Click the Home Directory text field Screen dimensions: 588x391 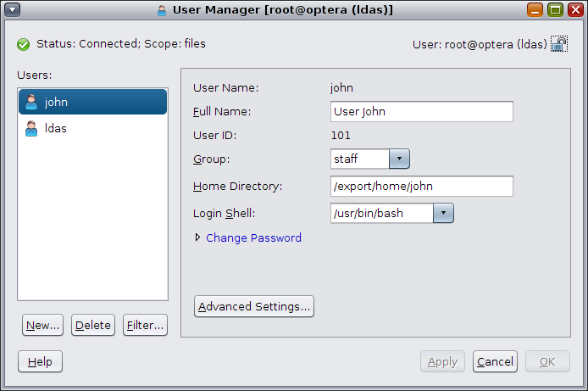point(421,186)
